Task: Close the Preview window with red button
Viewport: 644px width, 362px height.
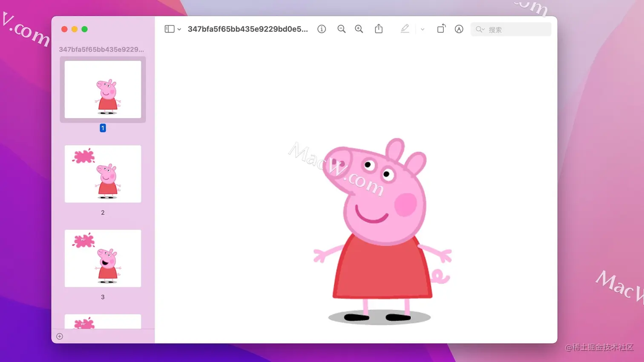Action: click(64, 29)
